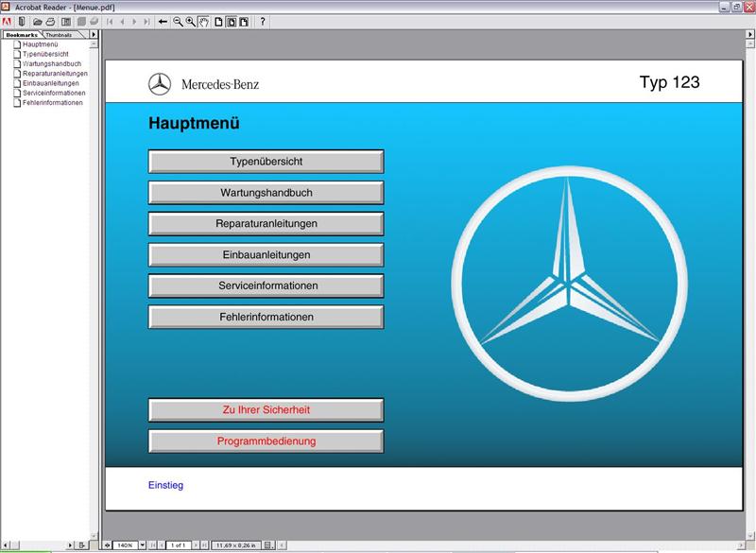
Task: Open the Einbauanleitungen button
Action: tap(266, 254)
